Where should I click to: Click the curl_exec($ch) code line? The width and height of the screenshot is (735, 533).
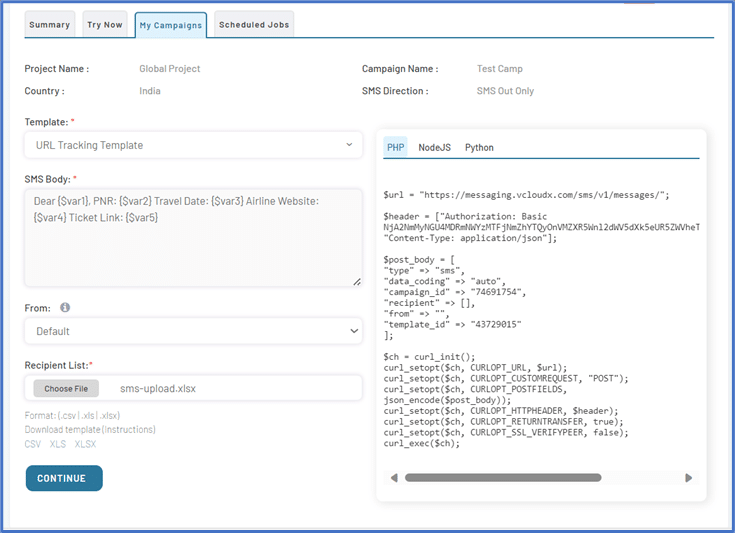pyautogui.click(x=422, y=443)
